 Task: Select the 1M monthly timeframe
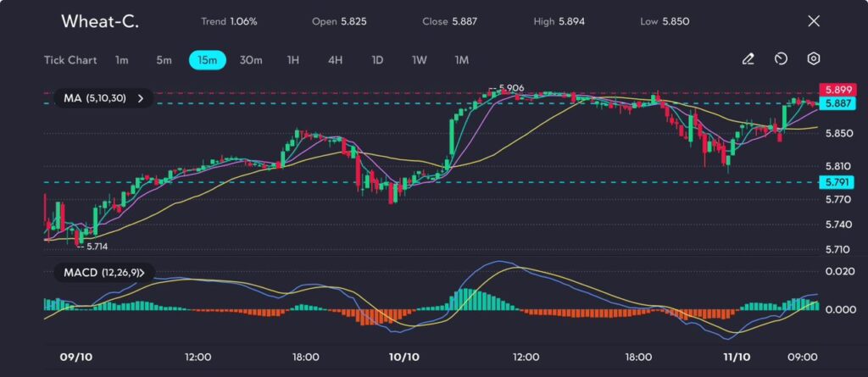(462, 60)
